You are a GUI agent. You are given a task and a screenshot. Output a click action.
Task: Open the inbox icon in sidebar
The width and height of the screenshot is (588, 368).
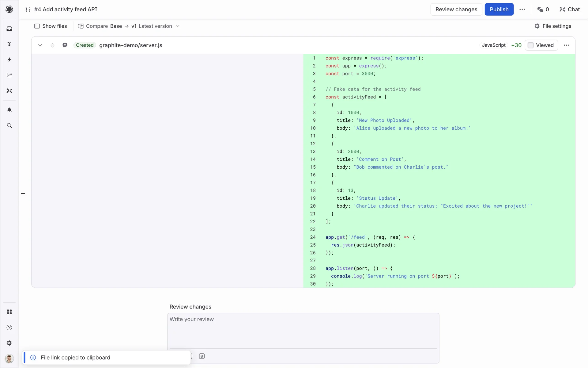point(9,29)
